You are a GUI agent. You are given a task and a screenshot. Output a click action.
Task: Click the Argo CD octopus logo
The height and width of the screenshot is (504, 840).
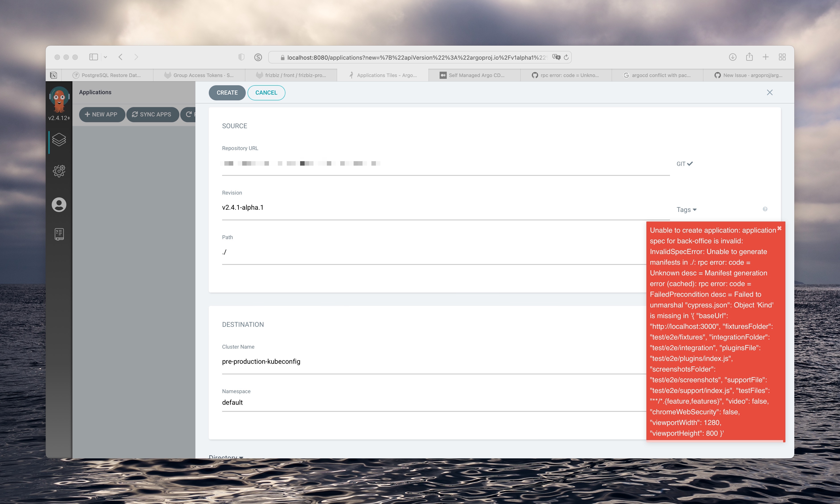pyautogui.click(x=59, y=99)
